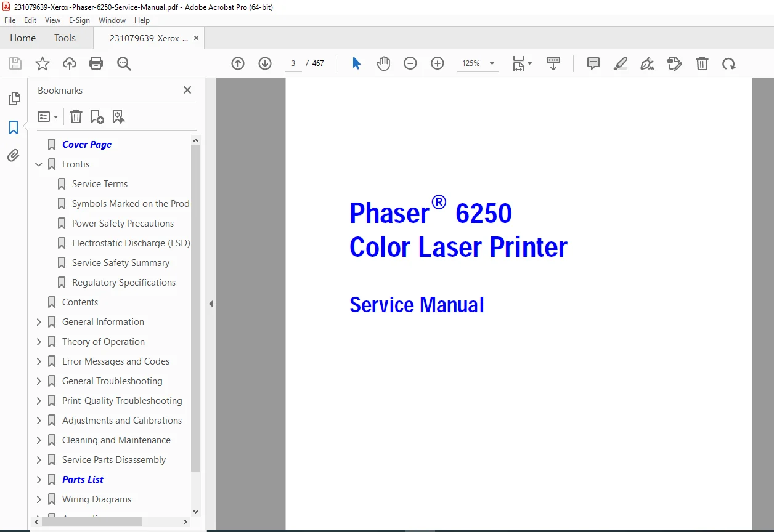Open the Help menu
This screenshot has height=532, width=774.
(142, 20)
